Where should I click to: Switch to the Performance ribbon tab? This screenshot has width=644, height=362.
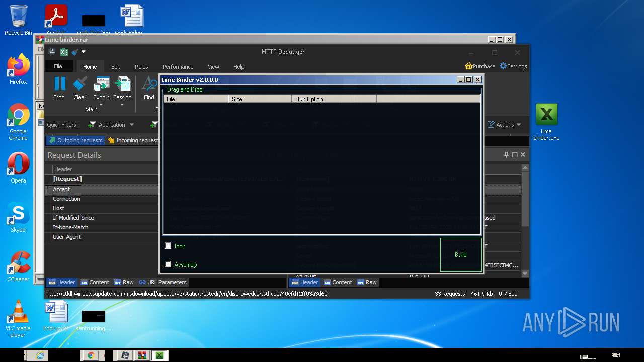click(x=178, y=67)
